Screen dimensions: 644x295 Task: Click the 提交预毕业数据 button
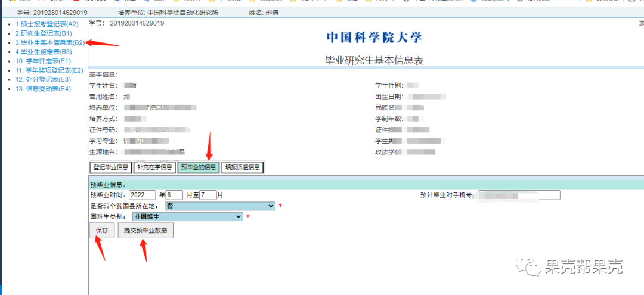145,231
